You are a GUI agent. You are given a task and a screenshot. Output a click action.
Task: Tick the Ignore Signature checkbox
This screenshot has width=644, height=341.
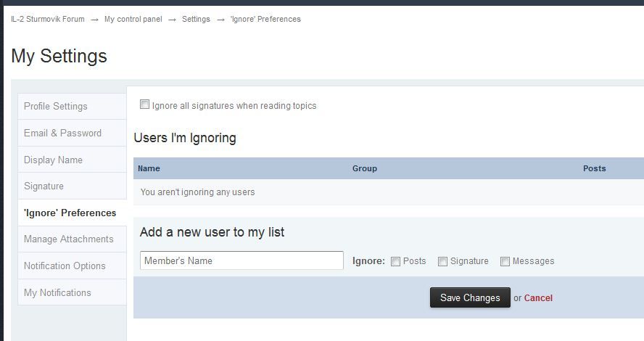[x=442, y=261]
